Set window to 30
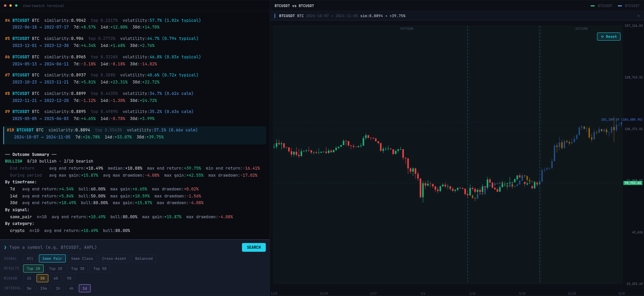 point(42,278)
